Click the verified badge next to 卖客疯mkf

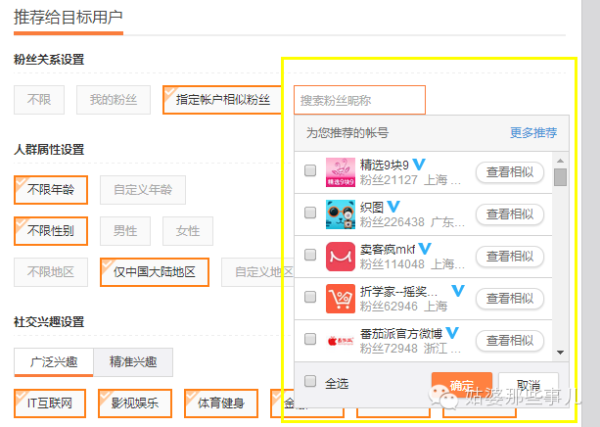[x=425, y=248]
